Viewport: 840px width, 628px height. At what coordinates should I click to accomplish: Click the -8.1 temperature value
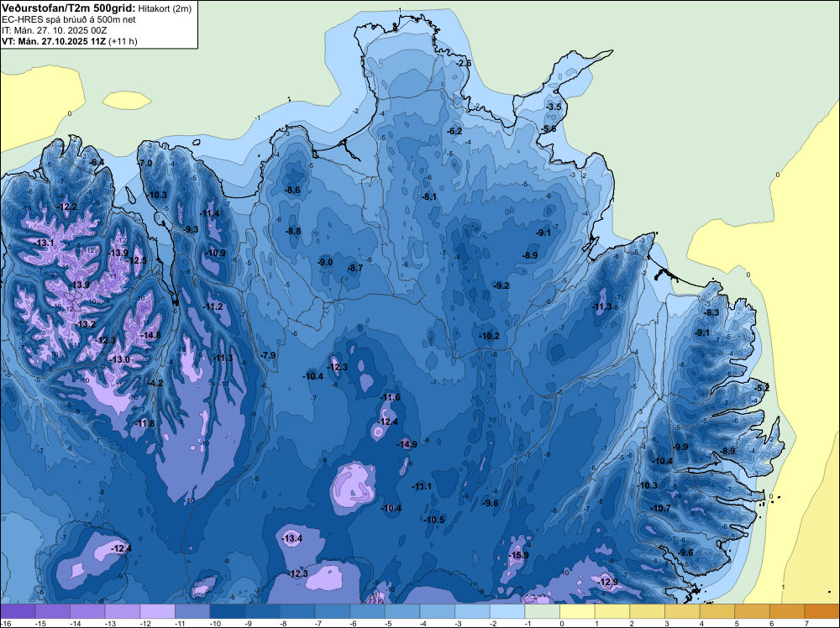pyautogui.click(x=429, y=196)
